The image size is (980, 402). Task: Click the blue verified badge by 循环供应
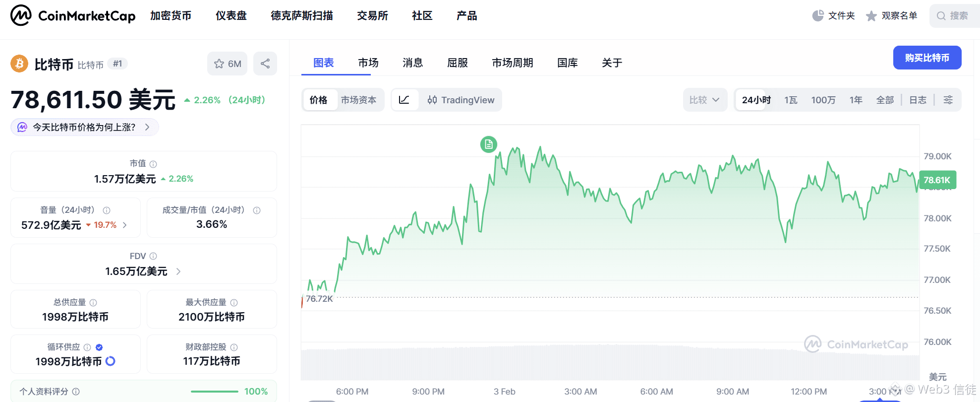(x=99, y=347)
